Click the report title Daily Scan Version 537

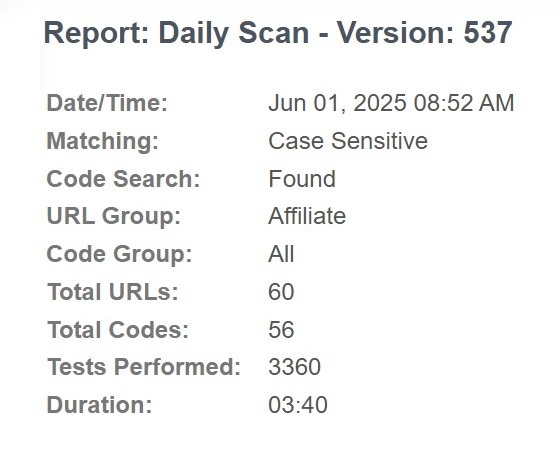(278, 33)
